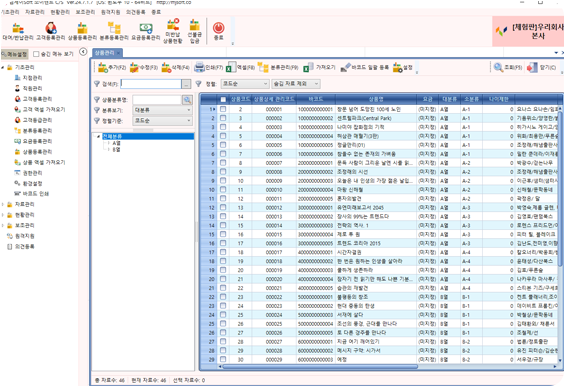565x387 pixels.
Task: Click the 상품분류명 input field
Action: tap(157, 100)
